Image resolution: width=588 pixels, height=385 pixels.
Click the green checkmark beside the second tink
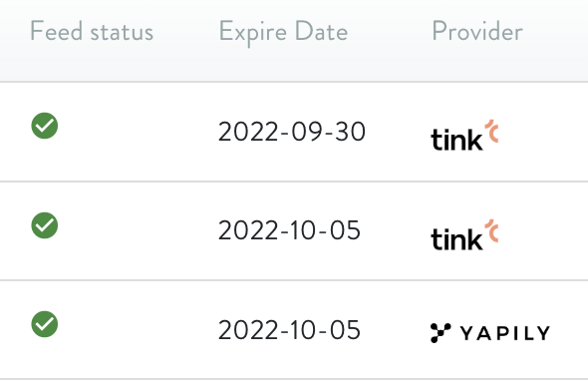45,225
